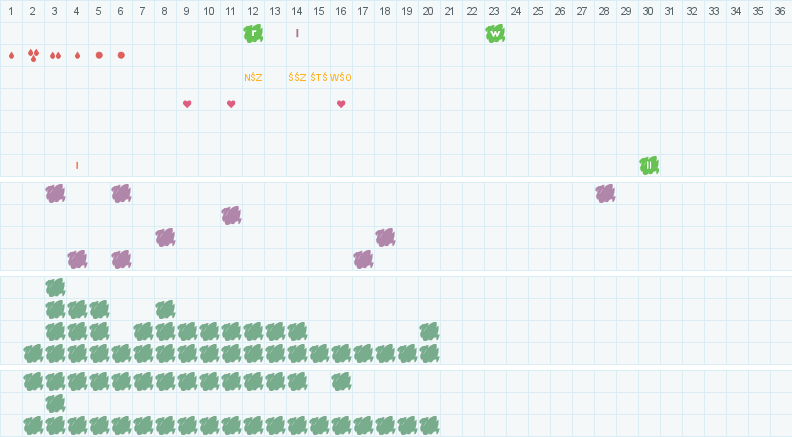This screenshot has height=437, width=792.
Task: Select the green 'II' marker on day 30
Action: (649, 165)
